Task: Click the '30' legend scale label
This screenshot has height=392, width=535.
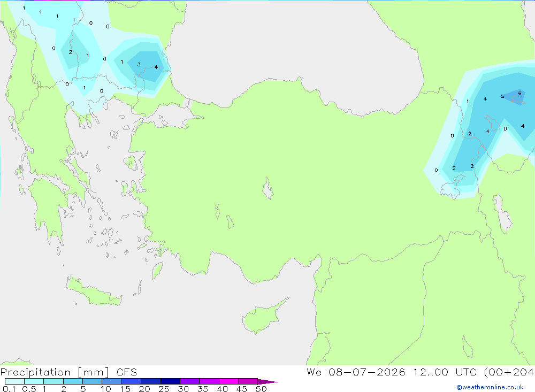Action: (x=183, y=389)
